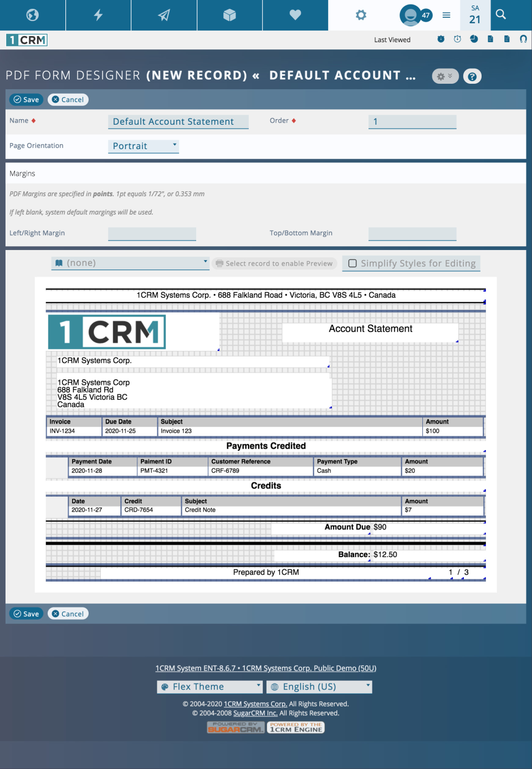Open the SugarCRM Inc. link
532x769 pixels.
click(x=255, y=714)
